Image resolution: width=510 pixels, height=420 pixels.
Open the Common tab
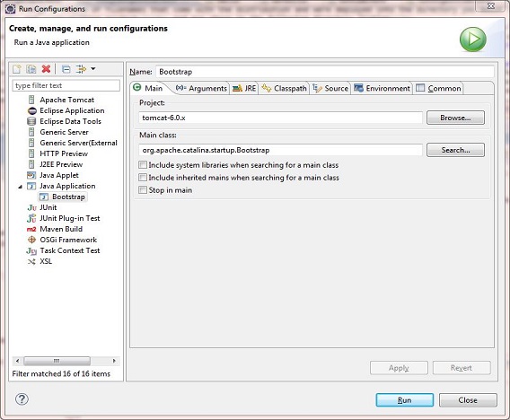click(x=438, y=88)
